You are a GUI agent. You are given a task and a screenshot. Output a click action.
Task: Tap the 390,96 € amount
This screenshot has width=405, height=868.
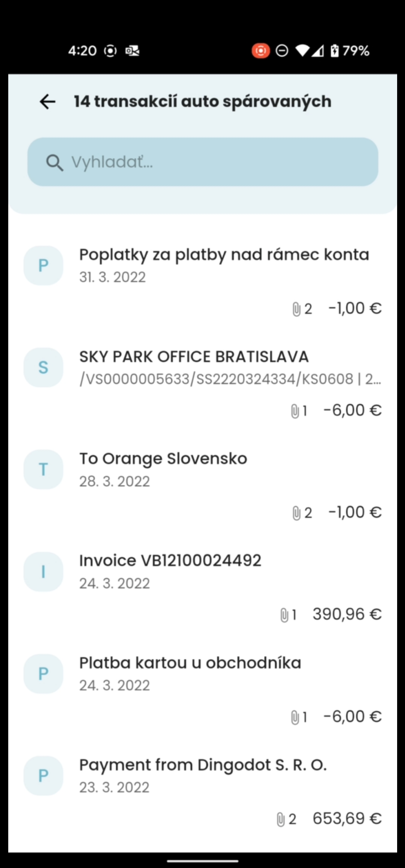347,614
